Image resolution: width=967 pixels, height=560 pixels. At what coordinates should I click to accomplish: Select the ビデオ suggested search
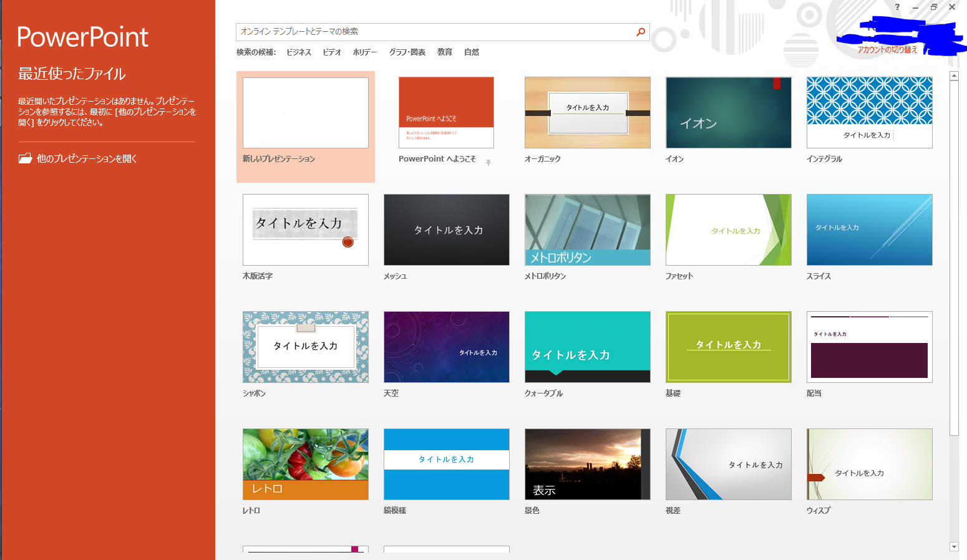pyautogui.click(x=332, y=52)
